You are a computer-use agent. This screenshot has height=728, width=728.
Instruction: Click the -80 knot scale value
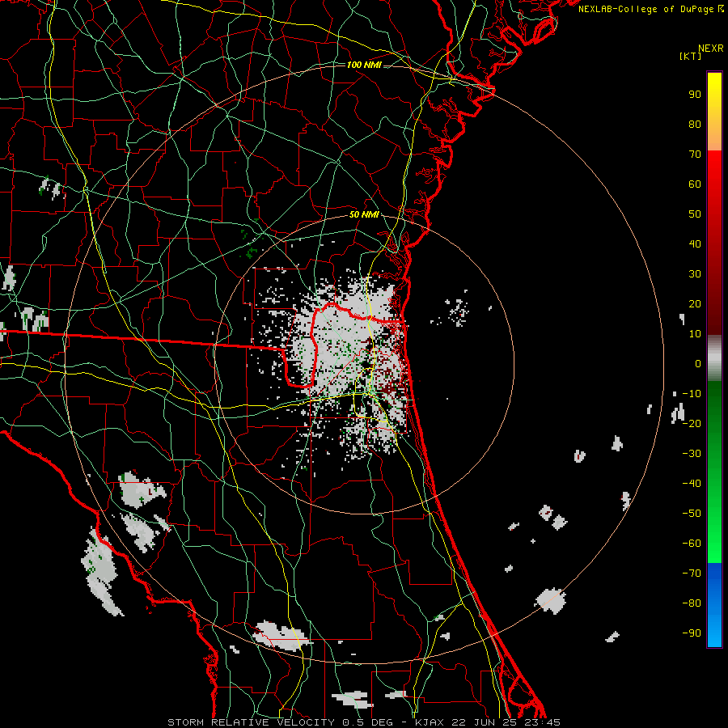[692, 603]
